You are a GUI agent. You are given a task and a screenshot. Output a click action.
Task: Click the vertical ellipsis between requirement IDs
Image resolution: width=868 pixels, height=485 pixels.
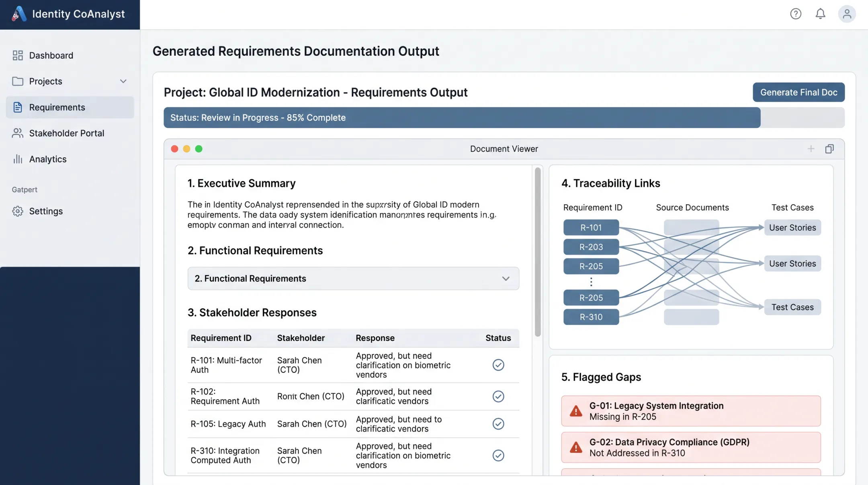591,282
